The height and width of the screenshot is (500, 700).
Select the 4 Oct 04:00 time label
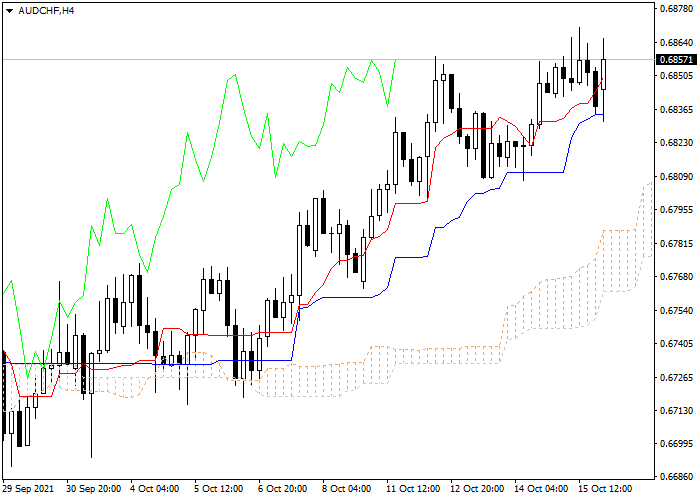155,489
